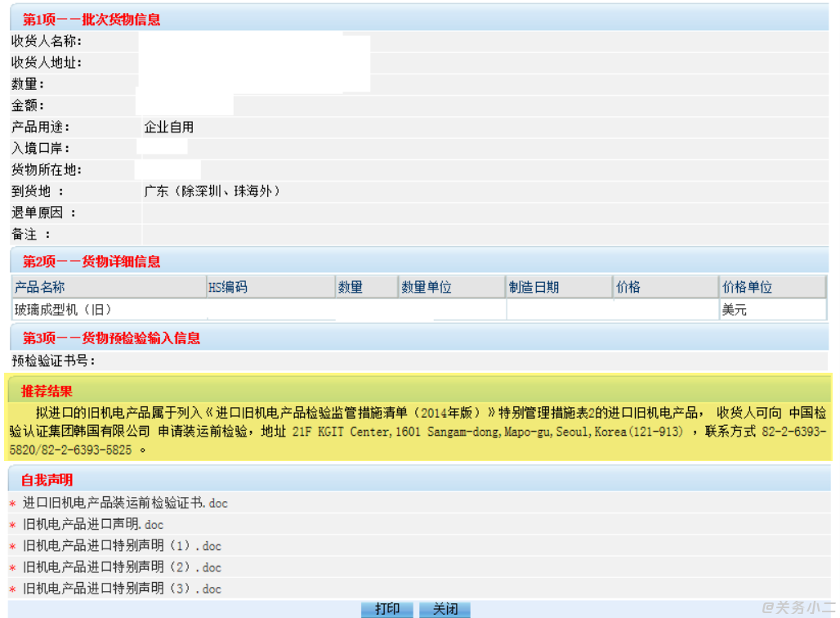Click the 广东（除深圳、珠海外）destination value
This screenshot has height=618, width=840.
pyautogui.click(x=212, y=191)
